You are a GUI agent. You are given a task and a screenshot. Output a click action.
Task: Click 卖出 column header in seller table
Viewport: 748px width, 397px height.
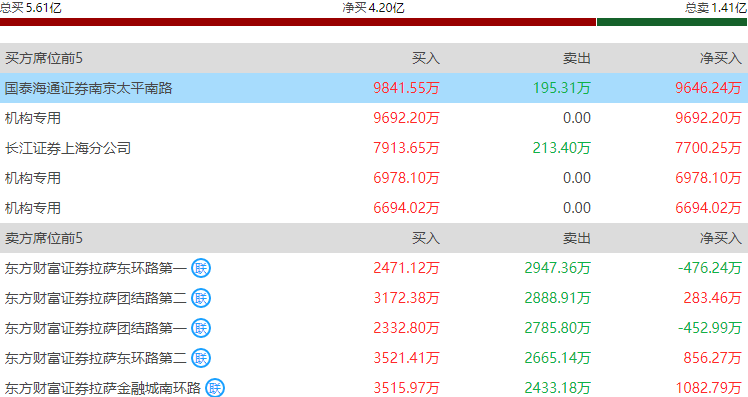coord(577,238)
